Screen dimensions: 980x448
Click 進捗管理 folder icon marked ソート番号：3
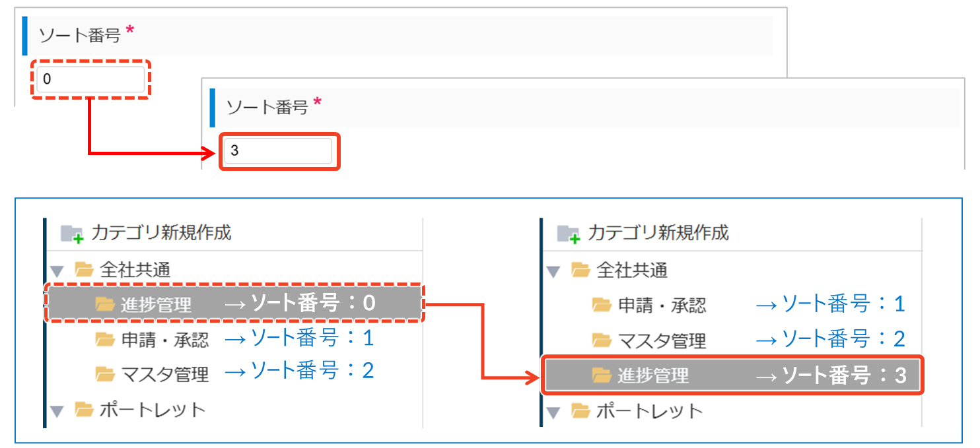[602, 376]
